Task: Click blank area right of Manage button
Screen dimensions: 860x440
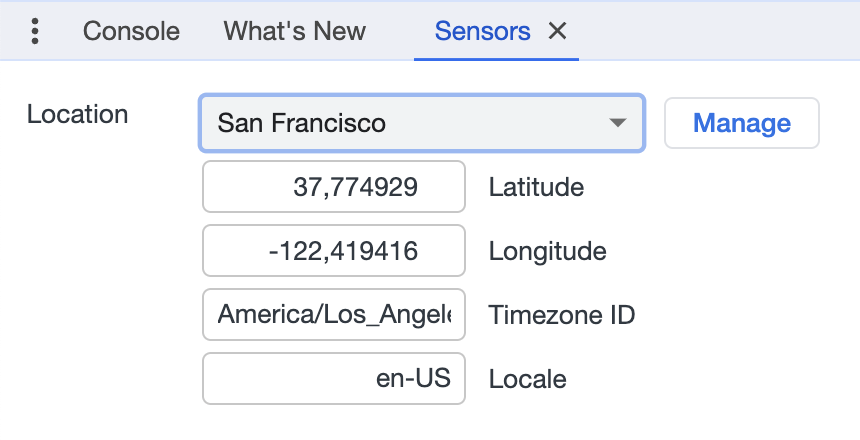Action: click(x=840, y=123)
